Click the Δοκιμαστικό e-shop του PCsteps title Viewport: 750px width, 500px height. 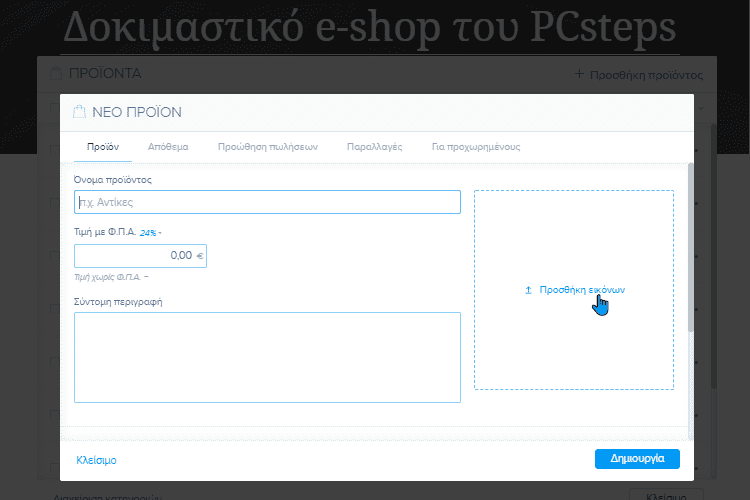coord(369,29)
